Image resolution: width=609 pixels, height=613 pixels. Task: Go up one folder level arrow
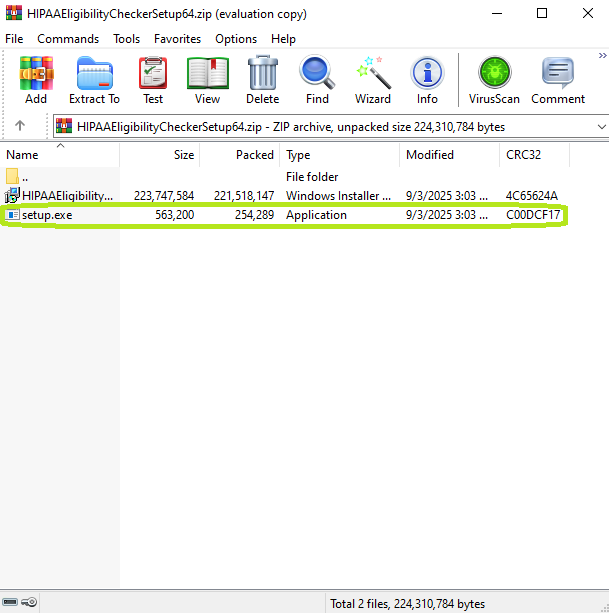20,126
